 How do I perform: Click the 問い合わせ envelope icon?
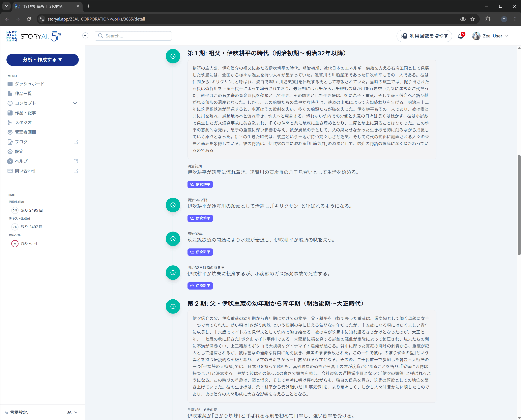10,171
